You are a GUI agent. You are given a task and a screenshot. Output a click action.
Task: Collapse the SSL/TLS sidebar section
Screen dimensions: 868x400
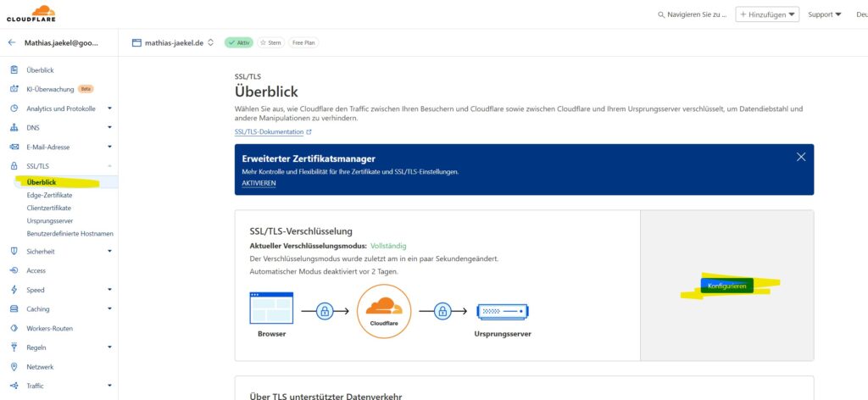pyautogui.click(x=109, y=166)
